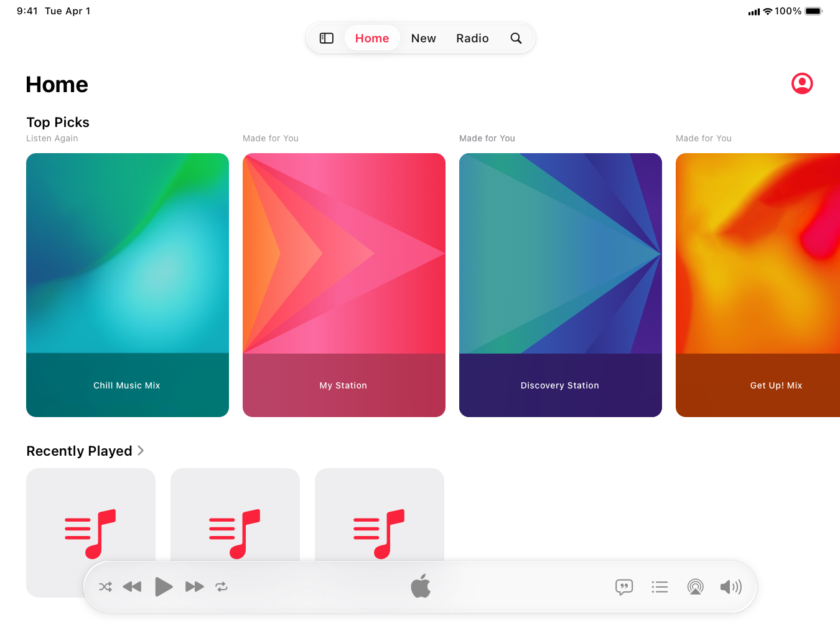This screenshot has width=840, height=630.
Task: Play the Chill Music Mix
Action: [127, 284]
